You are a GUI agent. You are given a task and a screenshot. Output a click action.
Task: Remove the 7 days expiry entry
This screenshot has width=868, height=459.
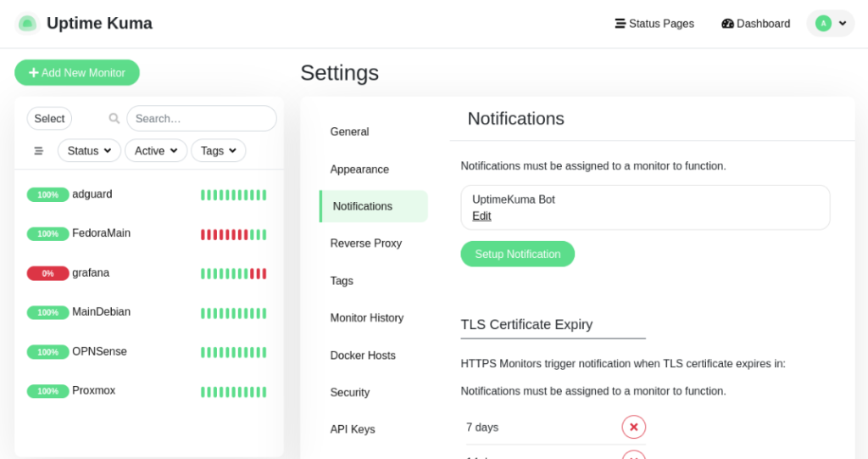[633, 427]
